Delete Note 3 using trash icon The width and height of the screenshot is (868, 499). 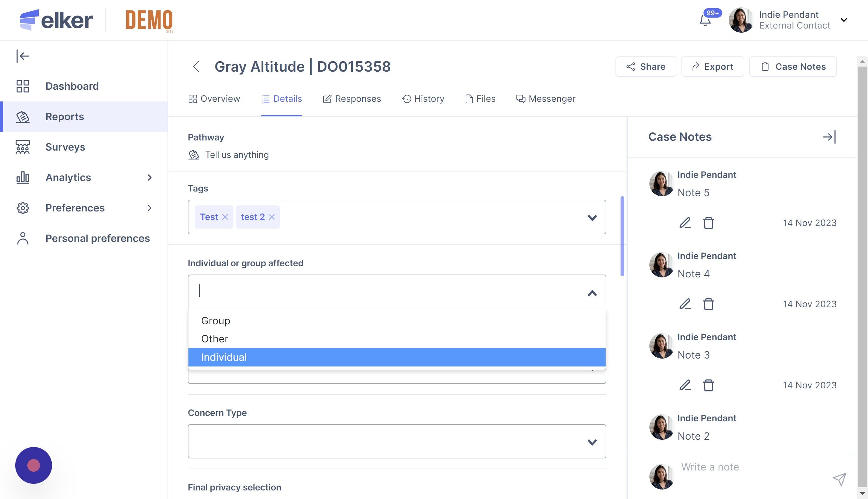pyautogui.click(x=708, y=385)
